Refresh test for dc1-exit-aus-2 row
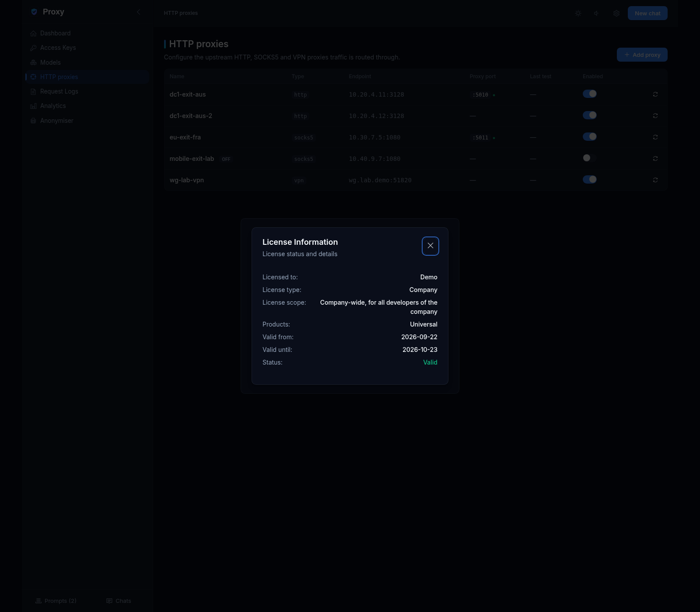 tap(655, 116)
